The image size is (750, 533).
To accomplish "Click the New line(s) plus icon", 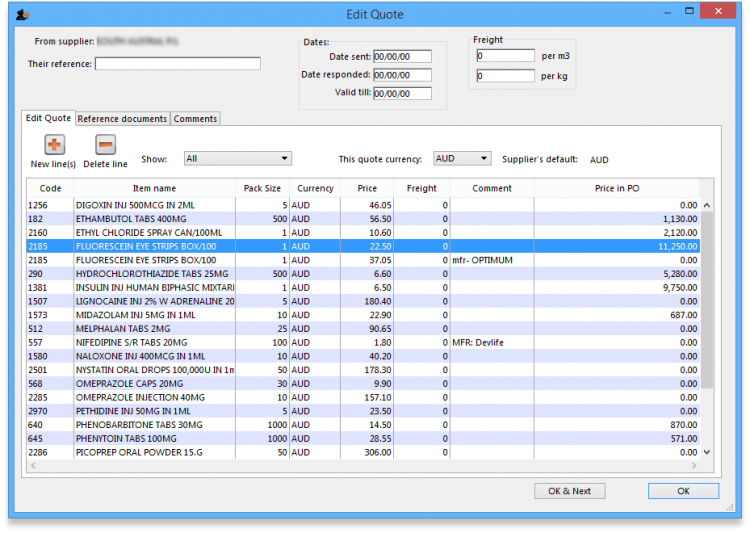I will click(54, 145).
